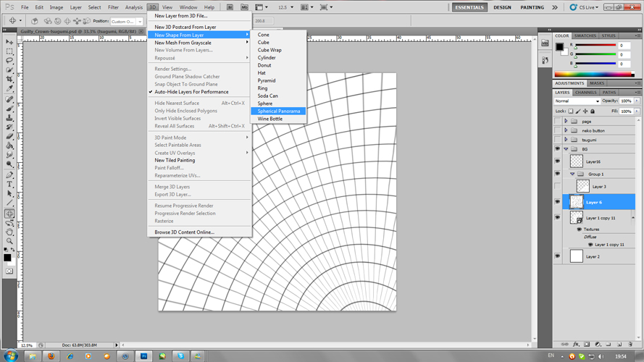Open layer style fx button
The height and width of the screenshot is (362, 644).
[576, 345]
